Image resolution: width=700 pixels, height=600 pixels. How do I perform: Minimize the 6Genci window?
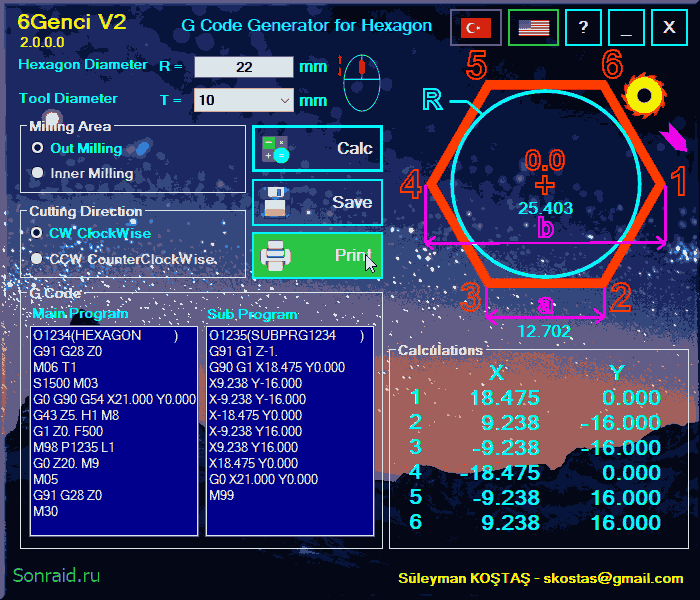point(626,28)
